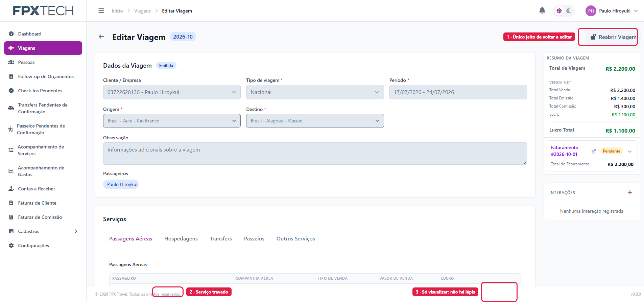Go back using the left arrow icon
The width and height of the screenshot is (644, 302).
coord(101,37)
